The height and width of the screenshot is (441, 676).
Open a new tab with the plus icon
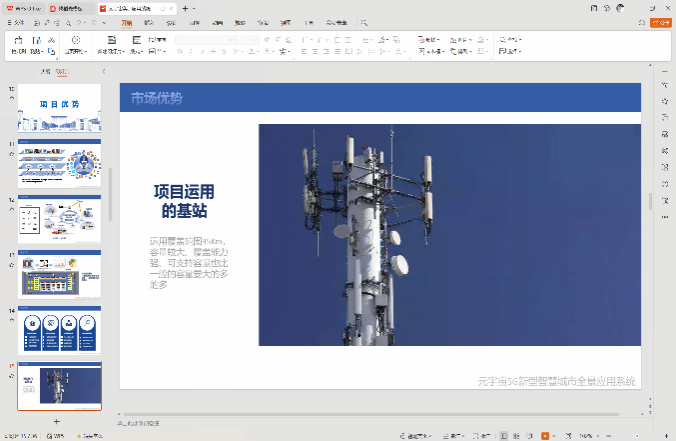184,7
